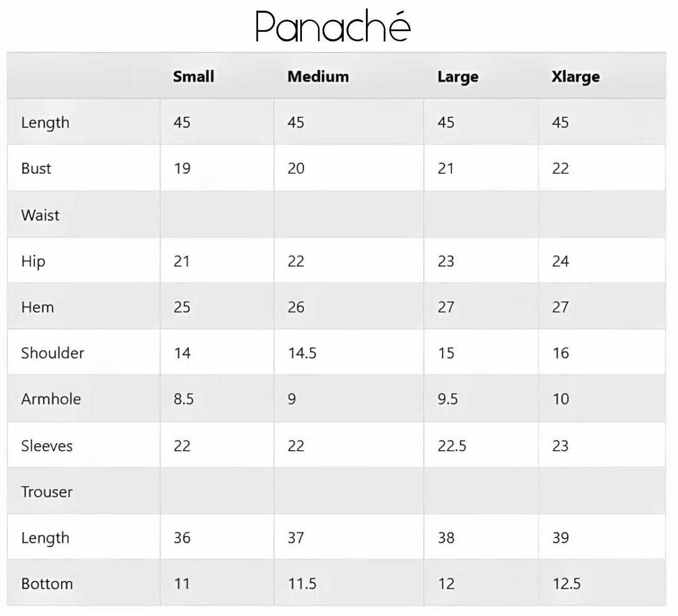678x616 pixels.
Task: Select the Medium column header
Action: [318, 76]
